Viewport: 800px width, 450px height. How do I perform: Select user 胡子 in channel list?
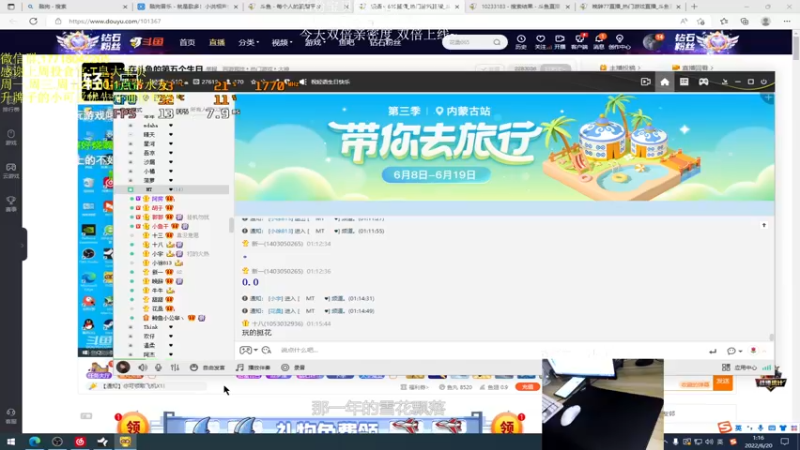coord(158,208)
